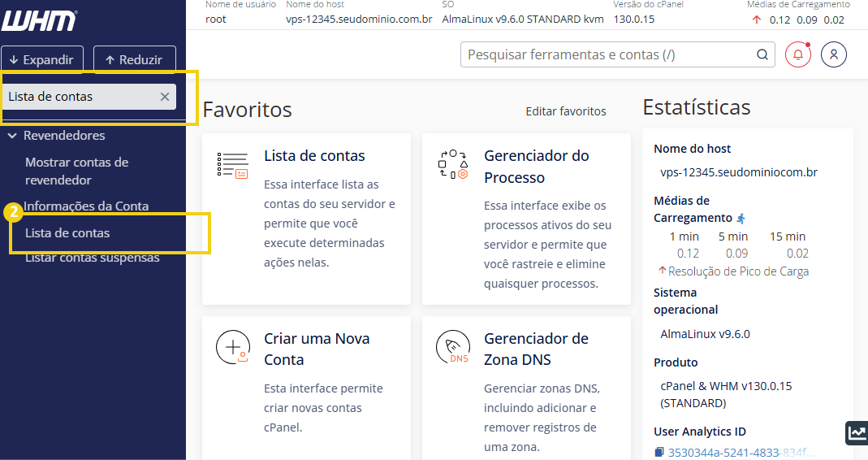The image size is (868, 460).
Task: Open Listar contas suspensas
Action: click(x=93, y=257)
